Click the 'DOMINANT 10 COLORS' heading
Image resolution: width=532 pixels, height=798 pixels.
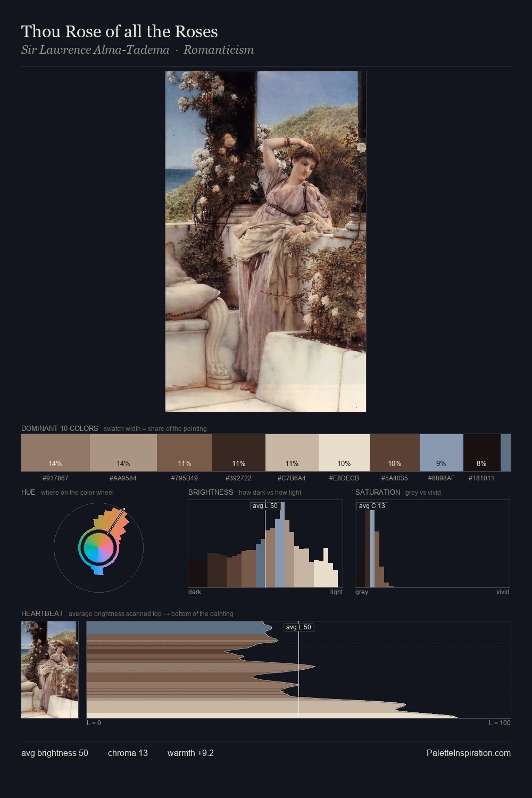(60, 428)
